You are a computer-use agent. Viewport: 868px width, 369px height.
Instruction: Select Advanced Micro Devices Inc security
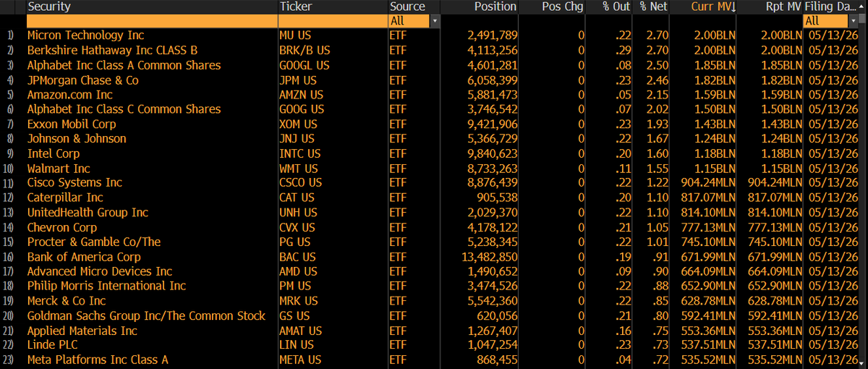100,271
